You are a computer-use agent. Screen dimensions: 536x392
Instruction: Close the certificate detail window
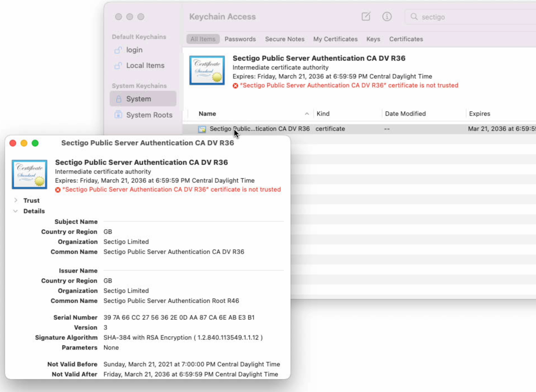pos(13,143)
